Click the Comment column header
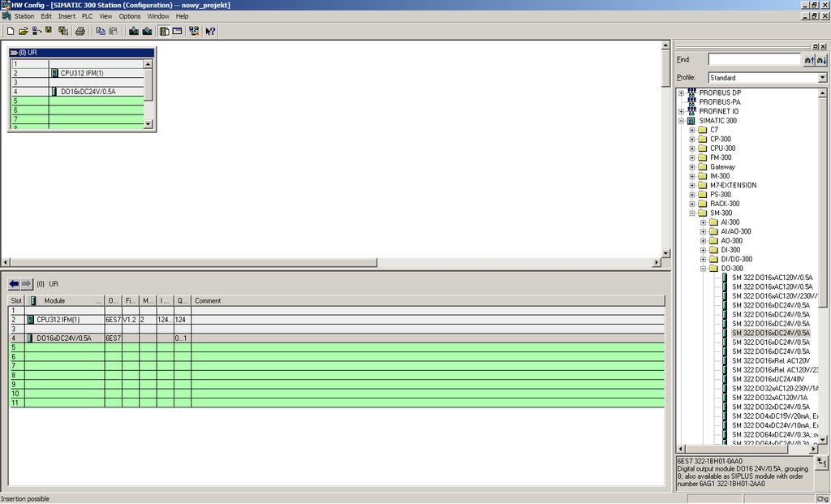The width and height of the screenshot is (831, 504). click(x=428, y=301)
